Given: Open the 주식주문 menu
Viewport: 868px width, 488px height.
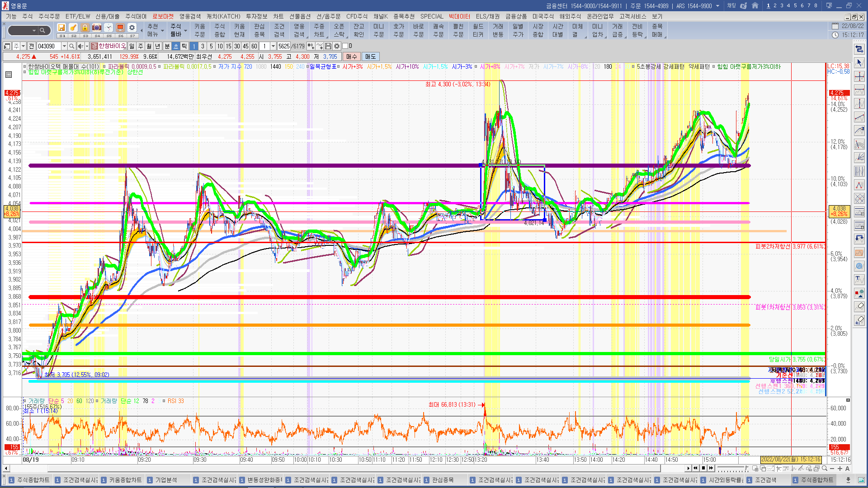Looking at the screenshot, I should point(49,16).
